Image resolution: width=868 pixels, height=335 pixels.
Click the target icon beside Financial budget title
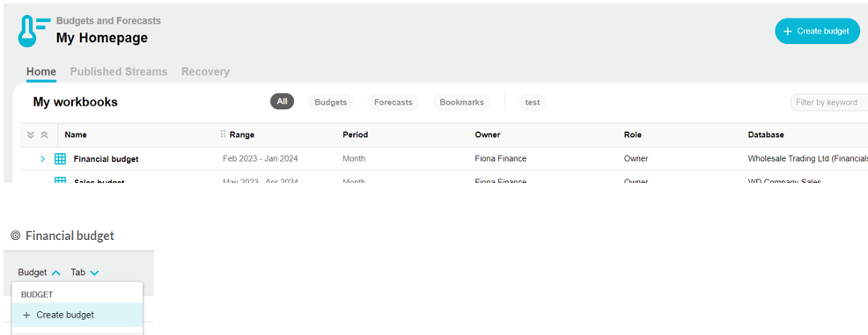click(x=16, y=236)
